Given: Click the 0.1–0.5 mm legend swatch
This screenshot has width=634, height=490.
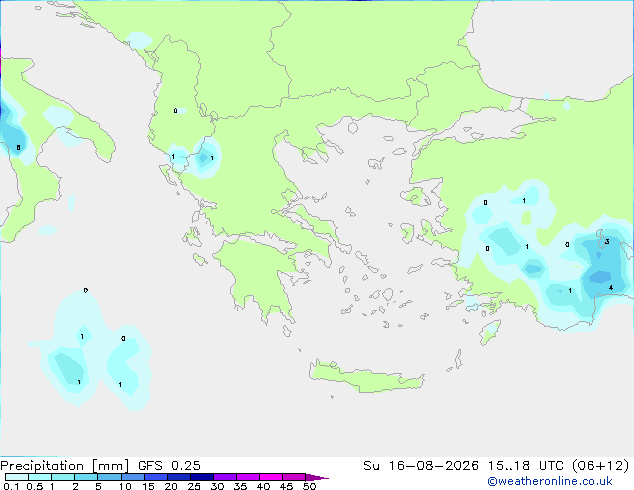Looking at the screenshot, I should (x=17, y=477).
